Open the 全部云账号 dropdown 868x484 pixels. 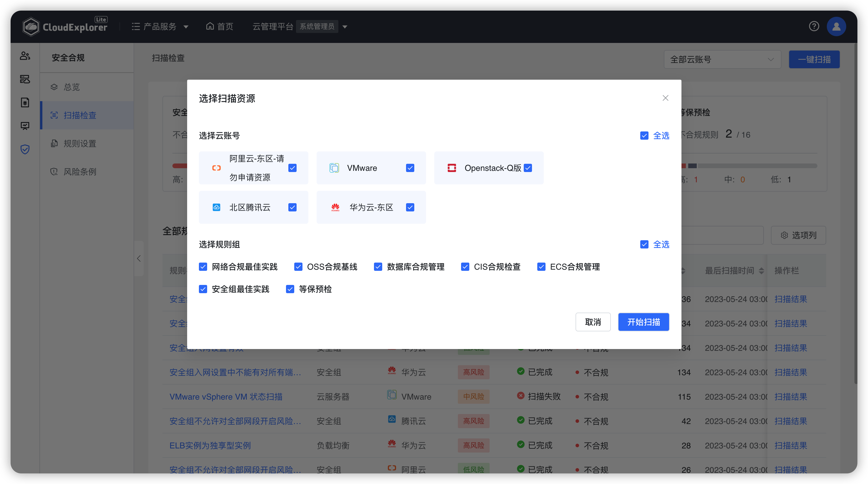[722, 59]
